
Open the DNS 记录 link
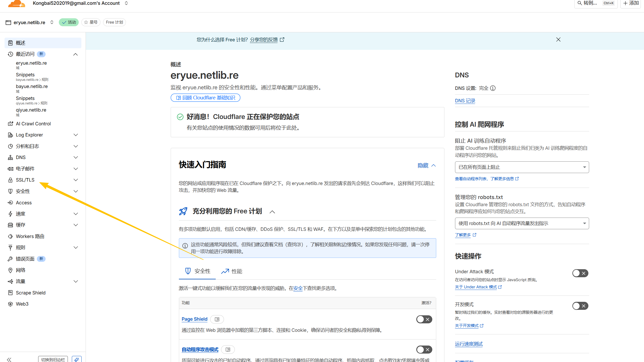(x=465, y=101)
